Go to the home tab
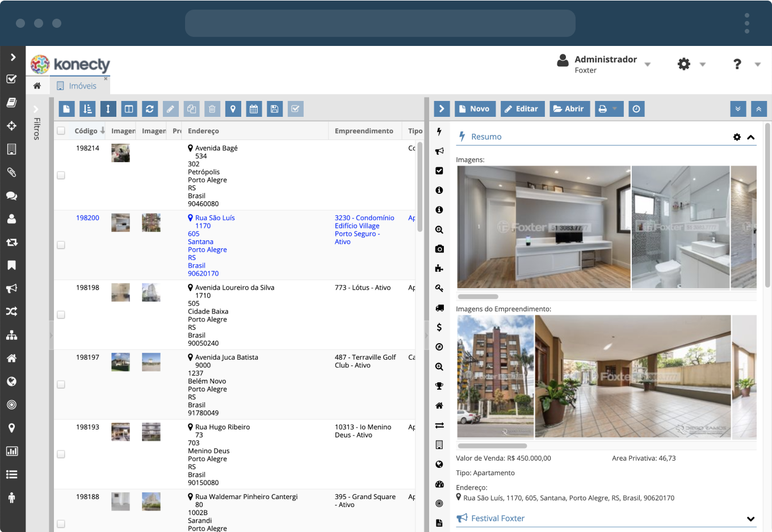 [37, 86]
